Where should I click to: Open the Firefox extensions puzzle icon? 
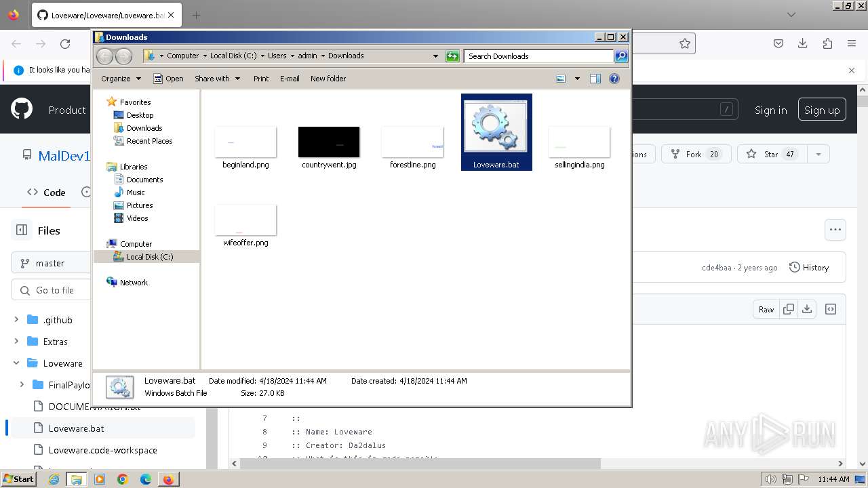827,43
